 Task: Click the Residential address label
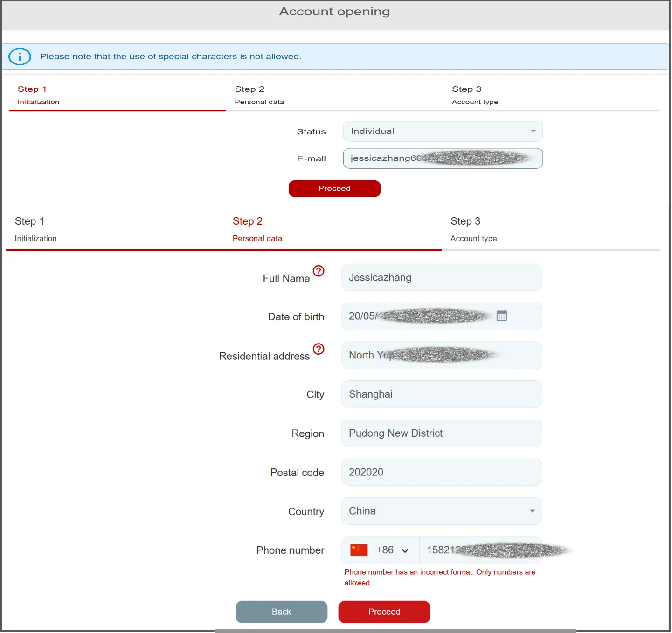click(264, 357)
